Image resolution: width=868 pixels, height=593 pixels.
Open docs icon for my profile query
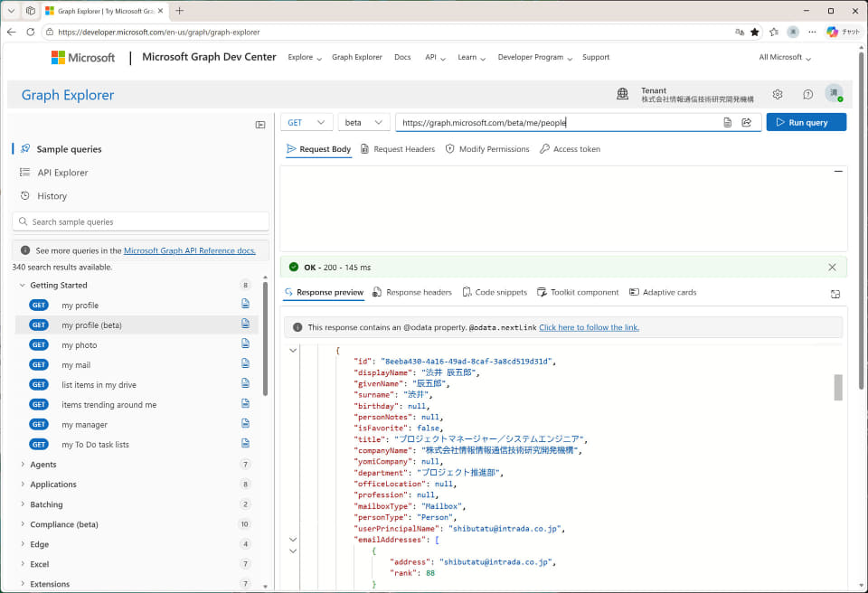245,304
